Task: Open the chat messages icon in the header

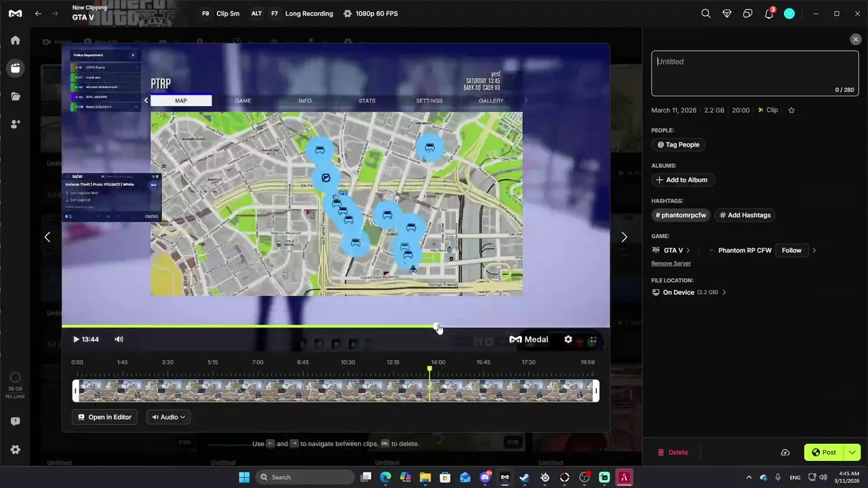Action: 748,14
